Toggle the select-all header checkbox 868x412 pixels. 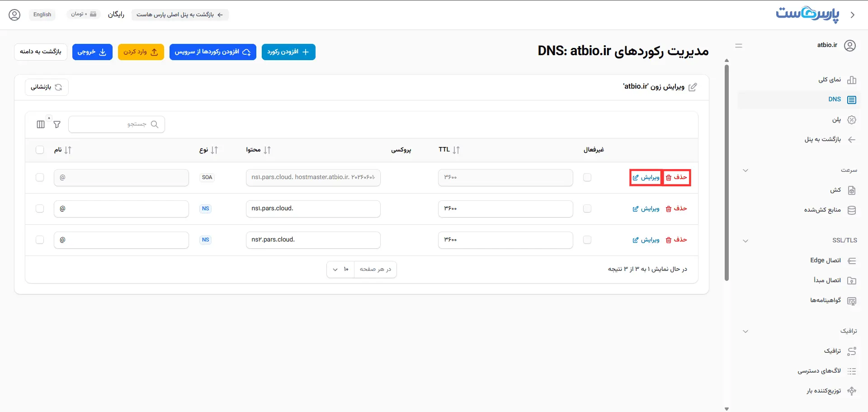click(40, 150)
